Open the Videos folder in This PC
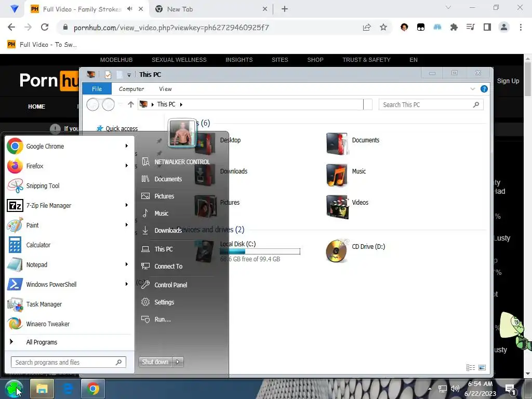This screenshot has height=399, width=532. point(348,206)
